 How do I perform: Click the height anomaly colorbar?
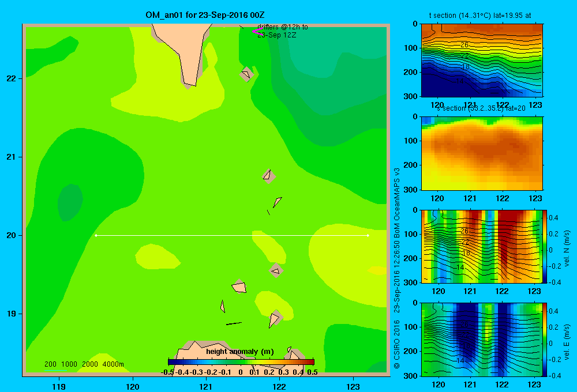tap(241, 362)
